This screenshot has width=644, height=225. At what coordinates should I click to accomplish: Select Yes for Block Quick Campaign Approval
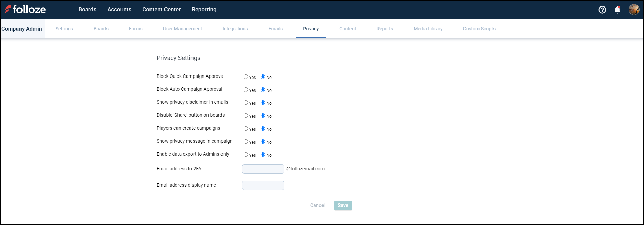tap(246, 77)
